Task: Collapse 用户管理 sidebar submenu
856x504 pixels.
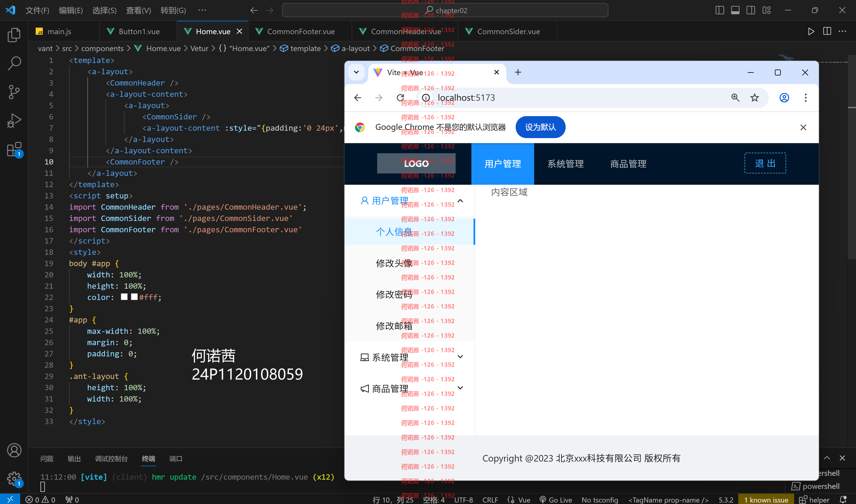Action: 410,201
